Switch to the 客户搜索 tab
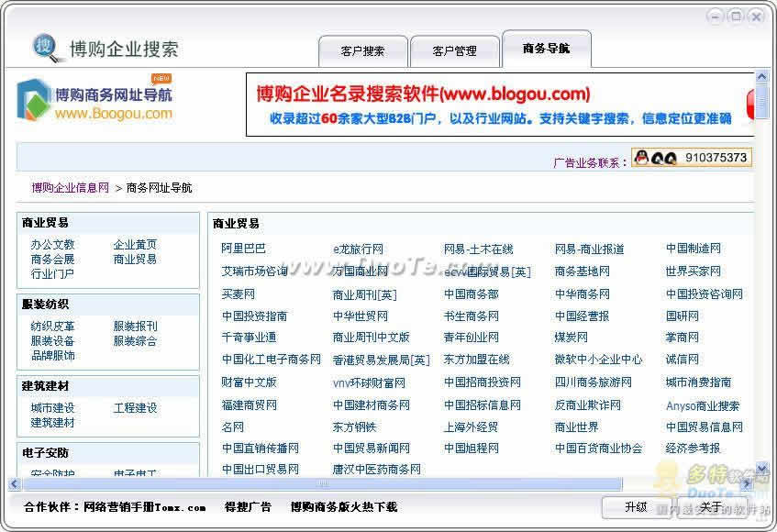 click(x=362, y=51)
